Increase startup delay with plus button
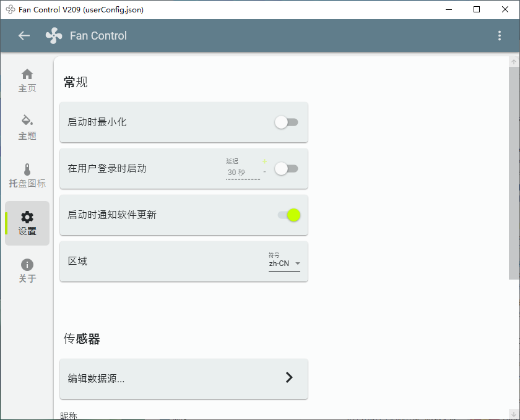This screenshot has height=420, width=520. (x=264, y=161)
